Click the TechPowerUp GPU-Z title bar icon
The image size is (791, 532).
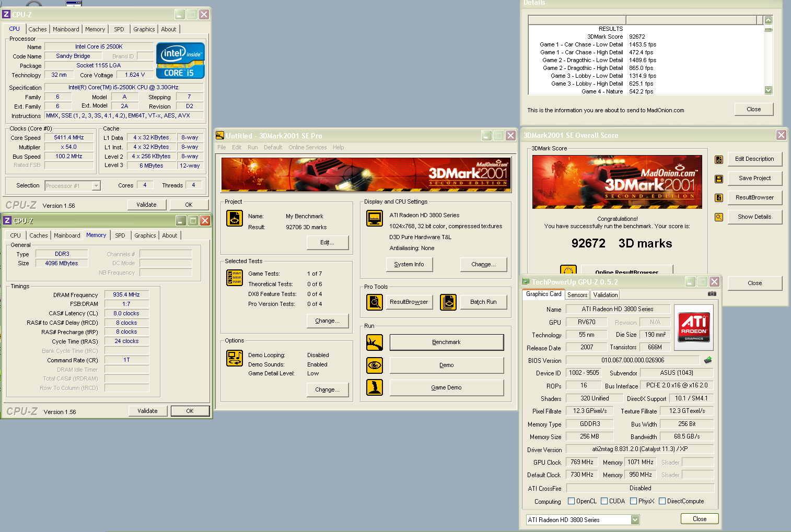(526, 282)
